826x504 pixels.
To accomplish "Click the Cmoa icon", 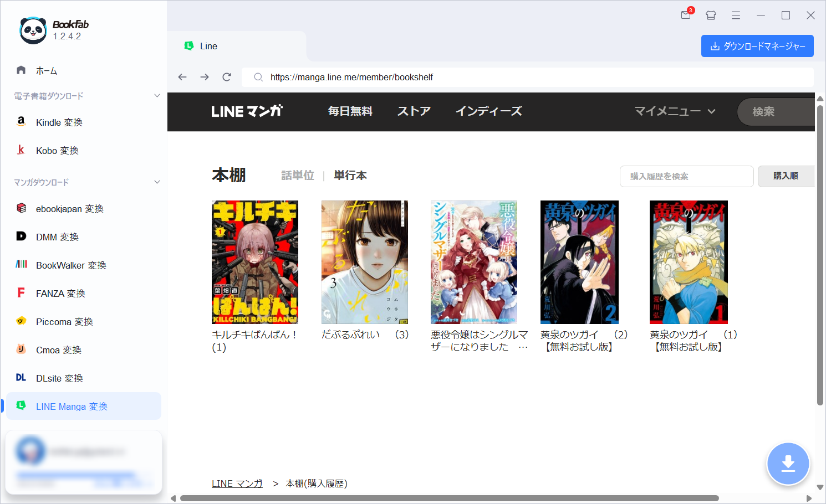I will [21, 349].
